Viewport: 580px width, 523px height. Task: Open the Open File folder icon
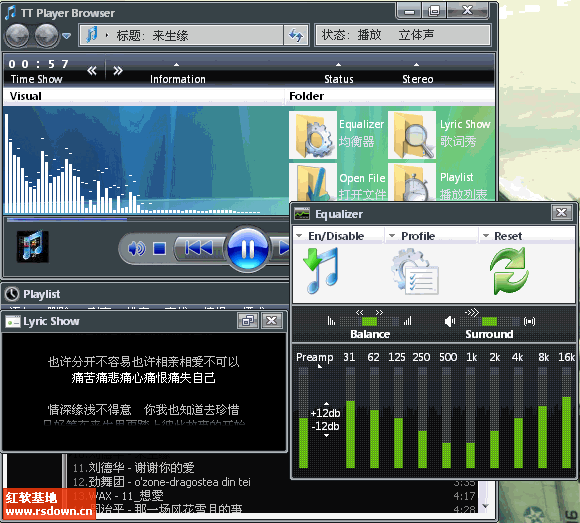[x=313, y=182]
